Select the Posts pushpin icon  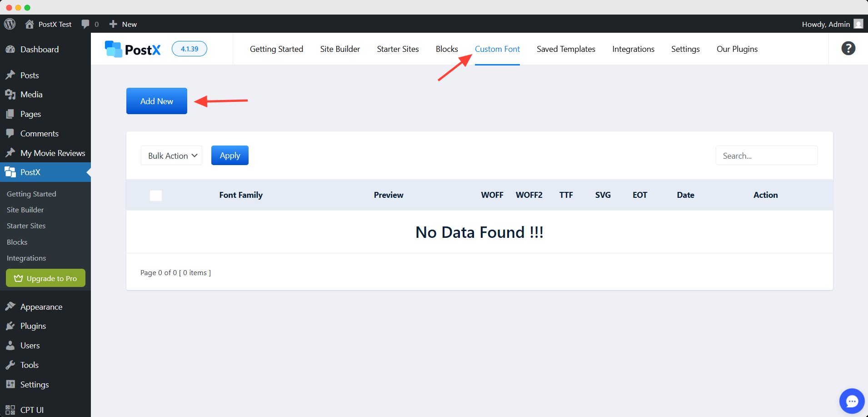click(10, 75)
